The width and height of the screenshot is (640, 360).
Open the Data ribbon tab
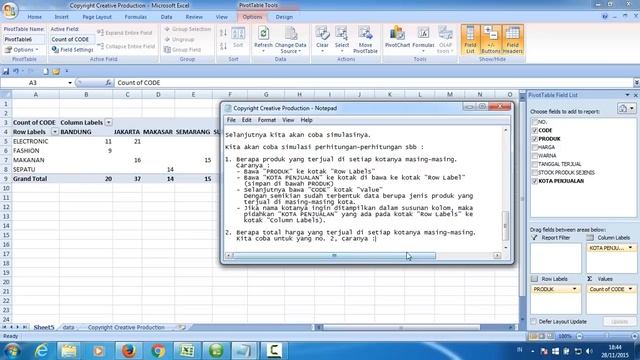coord(166,17)
